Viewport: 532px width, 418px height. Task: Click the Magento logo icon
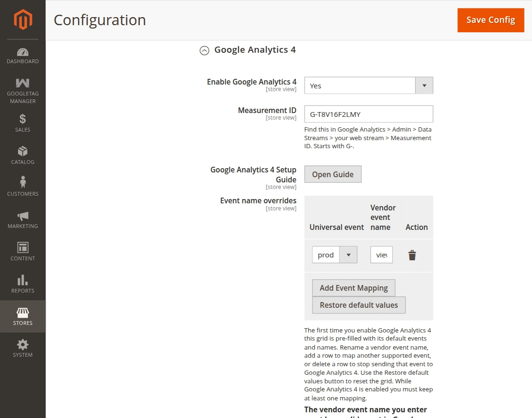tap(23, 19)
